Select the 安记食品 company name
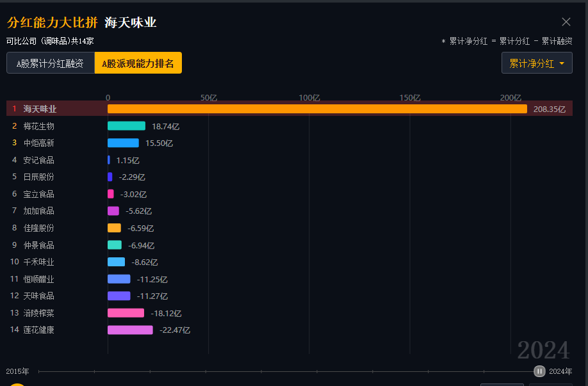Viewport: 588px width, 386px height. pyautogui.click(x=38, y=160)
